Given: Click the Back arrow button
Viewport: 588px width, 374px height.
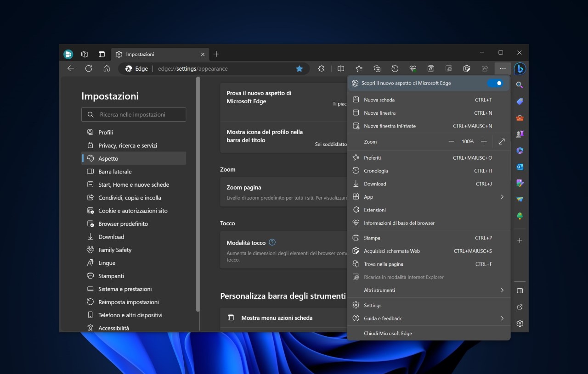Looking at the screenshot, I should (70, 68).
